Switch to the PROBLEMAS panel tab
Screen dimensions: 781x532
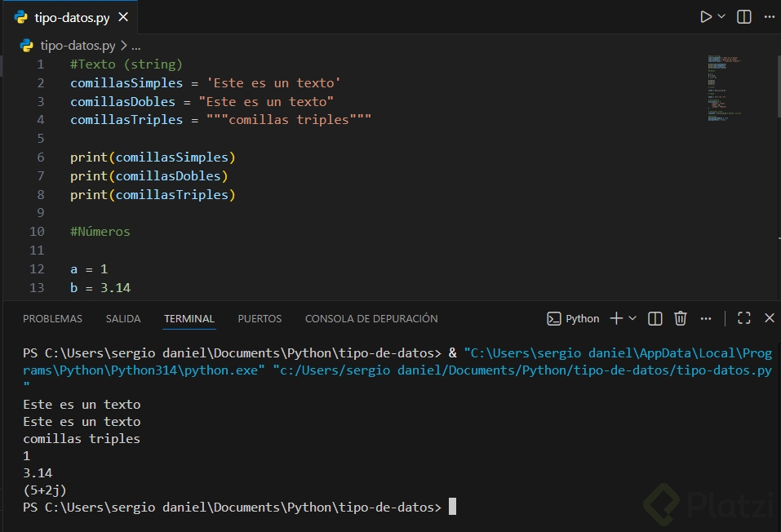click(52, 319)
